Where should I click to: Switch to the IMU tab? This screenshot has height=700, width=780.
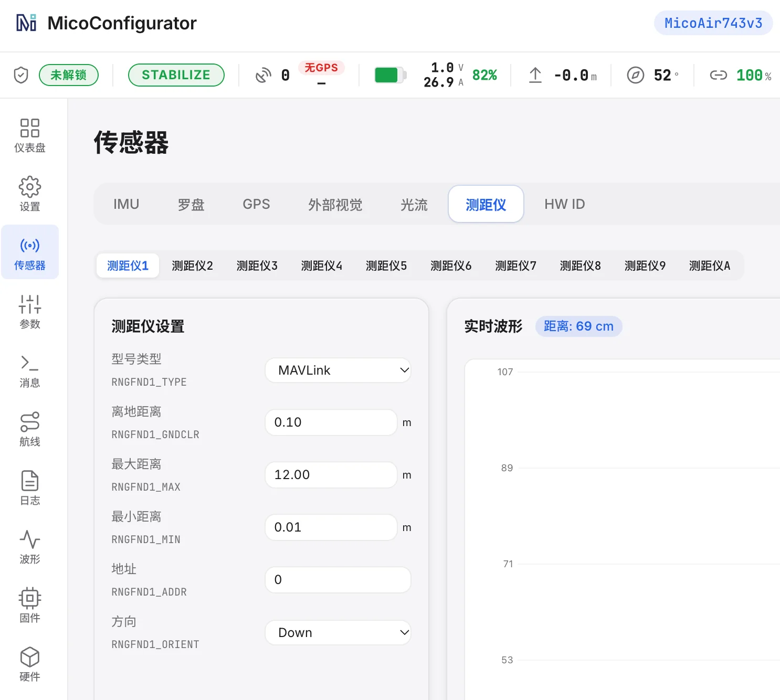tap(127, 204)
